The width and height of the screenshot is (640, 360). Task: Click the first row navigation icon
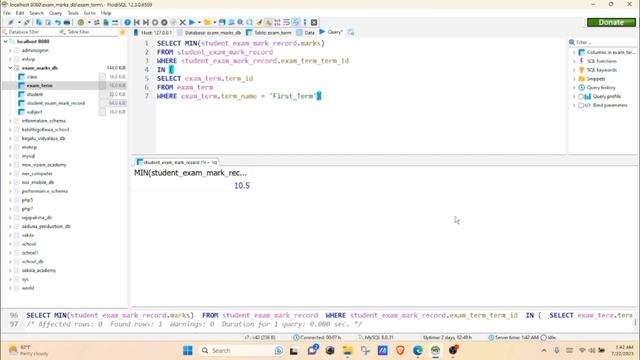(137, 22)
